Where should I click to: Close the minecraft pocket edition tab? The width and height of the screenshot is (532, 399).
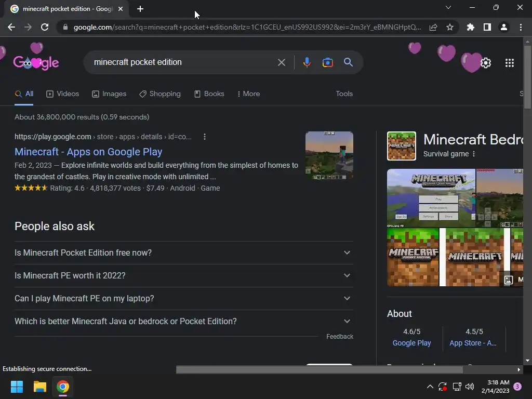click(x=121, y=9)
